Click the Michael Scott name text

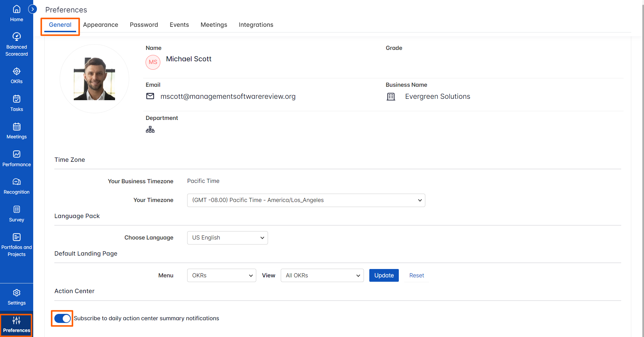(x=189, y=59)
